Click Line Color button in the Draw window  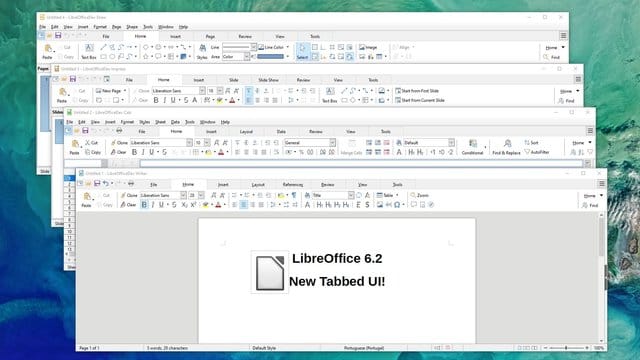271,47
